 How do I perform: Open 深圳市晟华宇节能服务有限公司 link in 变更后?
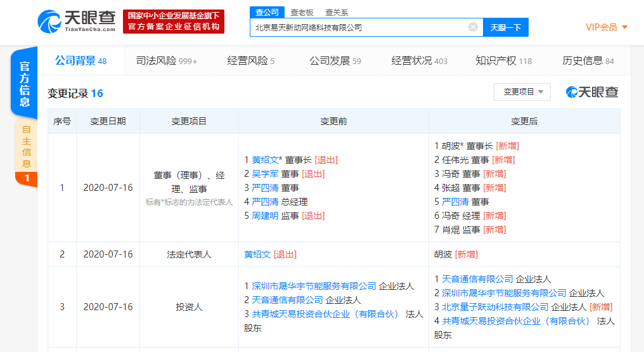(504, 293)
